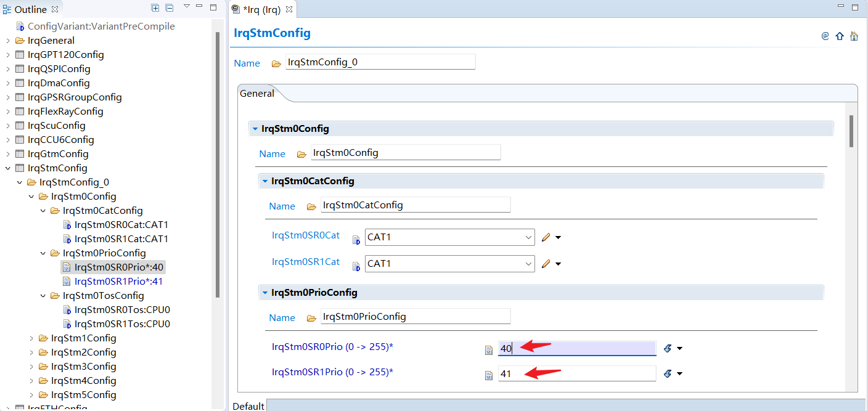Select IrqFlexRayConfig in the outline
This screenshot has height=411, width=868.
click(65, 112)
